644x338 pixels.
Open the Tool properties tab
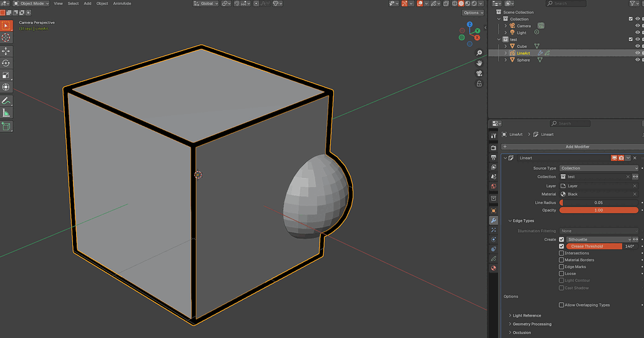[x=493, y=136]
